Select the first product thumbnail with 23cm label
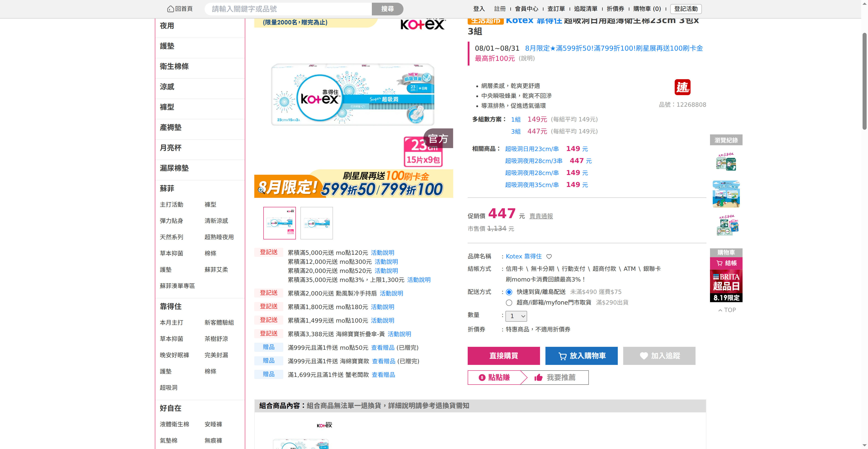 coord(280,223)
